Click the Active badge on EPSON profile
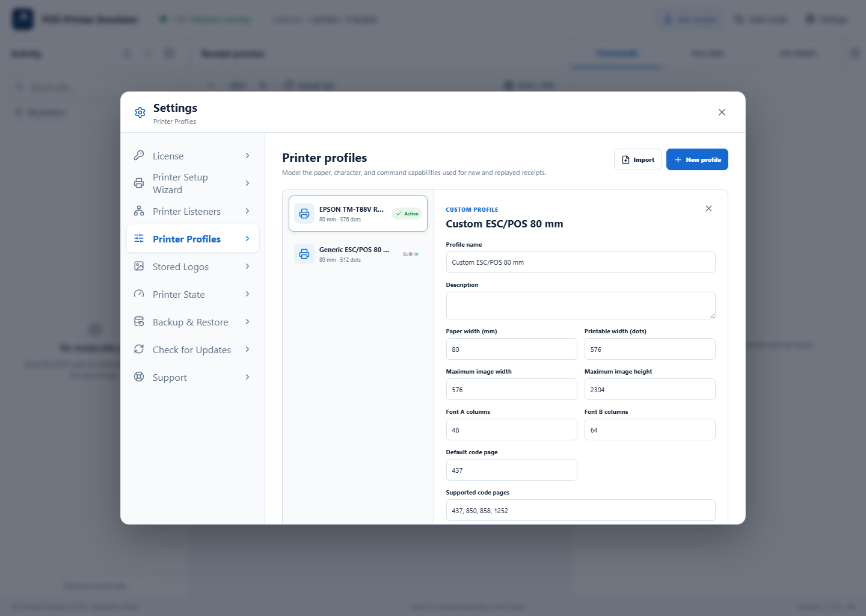 pos(407,214)
